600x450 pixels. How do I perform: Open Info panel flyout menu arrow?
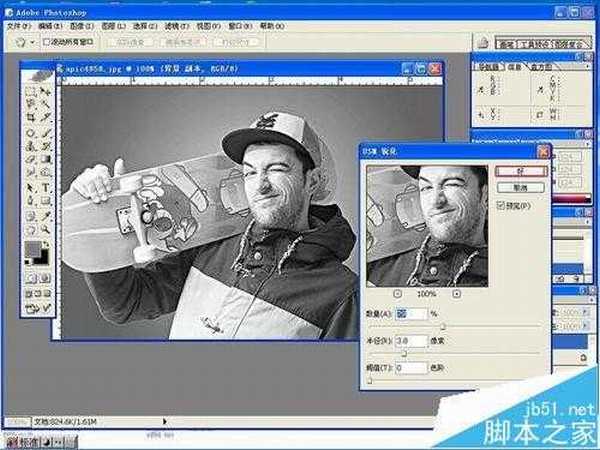tap(588, 67)
